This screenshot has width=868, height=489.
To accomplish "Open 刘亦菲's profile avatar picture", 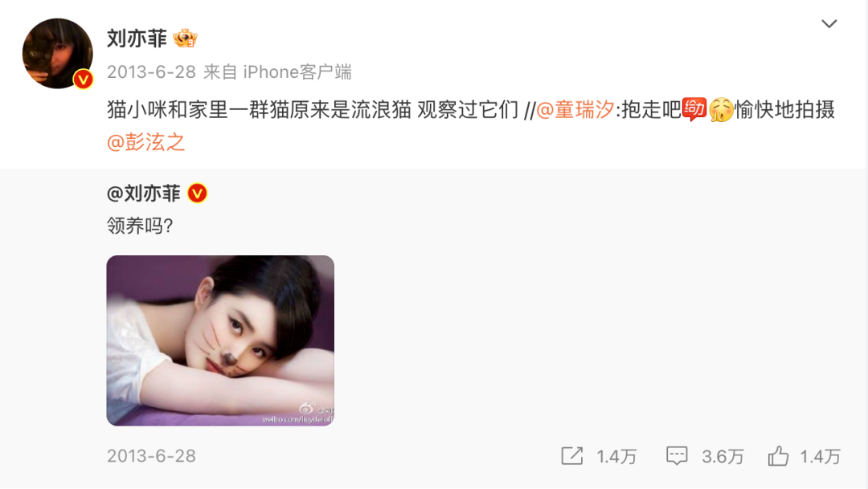I will click(58, 54).
